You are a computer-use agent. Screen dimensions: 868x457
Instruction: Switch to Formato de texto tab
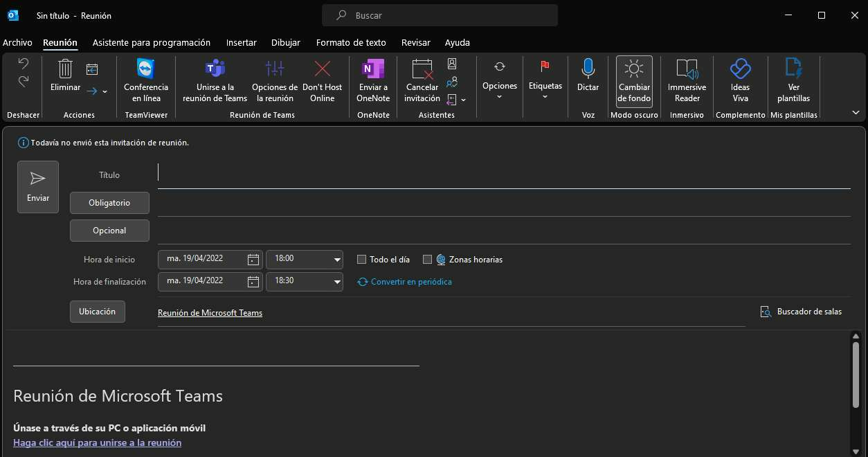351,42
